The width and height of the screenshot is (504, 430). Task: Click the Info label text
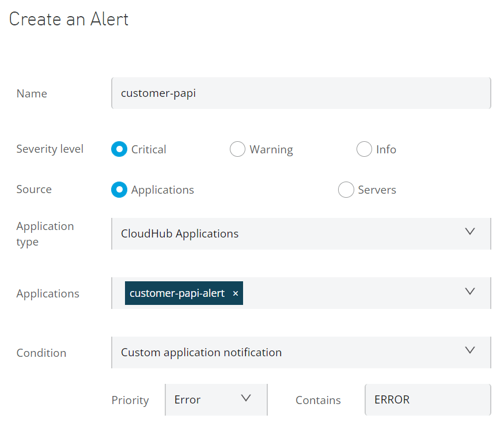(x=386, y=149)
